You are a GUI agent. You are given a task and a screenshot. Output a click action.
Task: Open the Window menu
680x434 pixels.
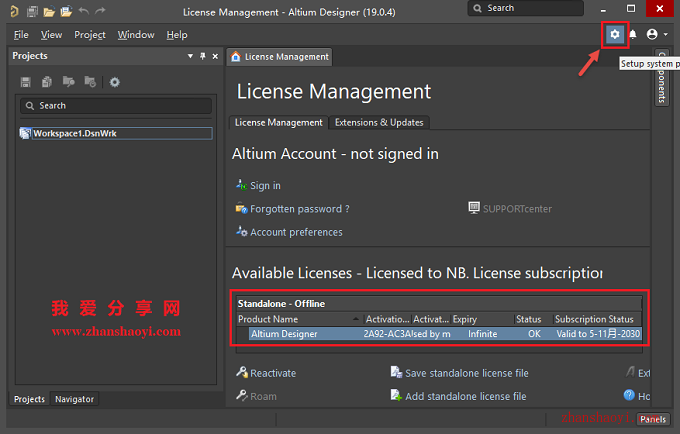point(136,35)
